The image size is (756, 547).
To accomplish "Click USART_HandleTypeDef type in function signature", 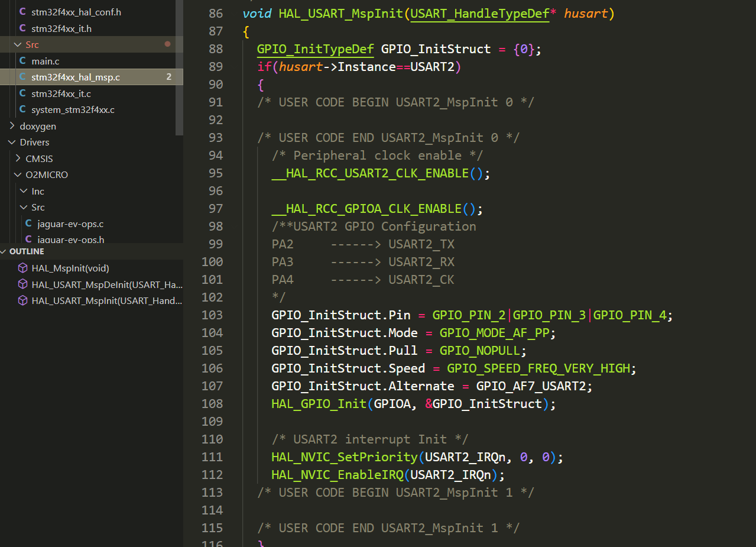I will tap(480, 14).
